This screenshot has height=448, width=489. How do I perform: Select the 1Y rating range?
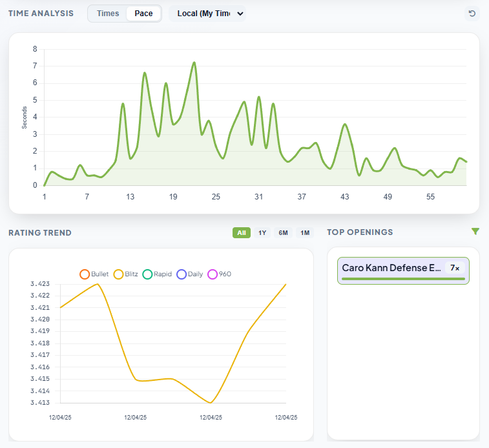(x=262, y=233)
